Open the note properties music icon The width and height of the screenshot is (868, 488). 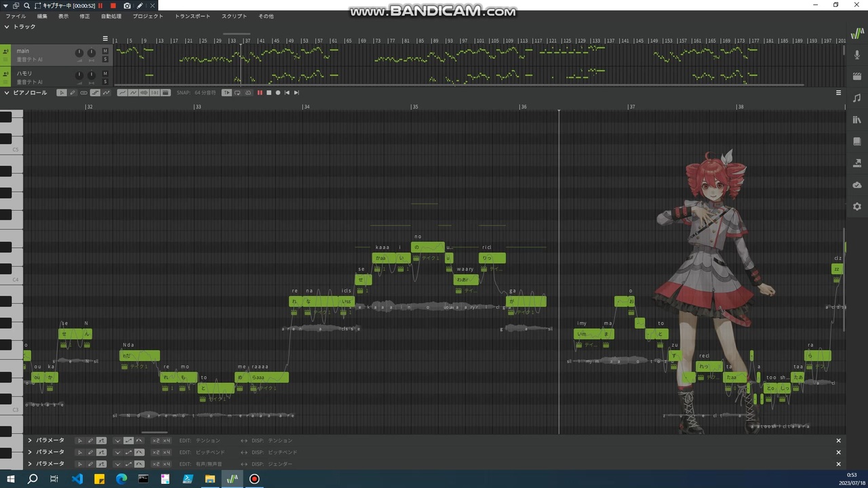click(x=857, y=98)
